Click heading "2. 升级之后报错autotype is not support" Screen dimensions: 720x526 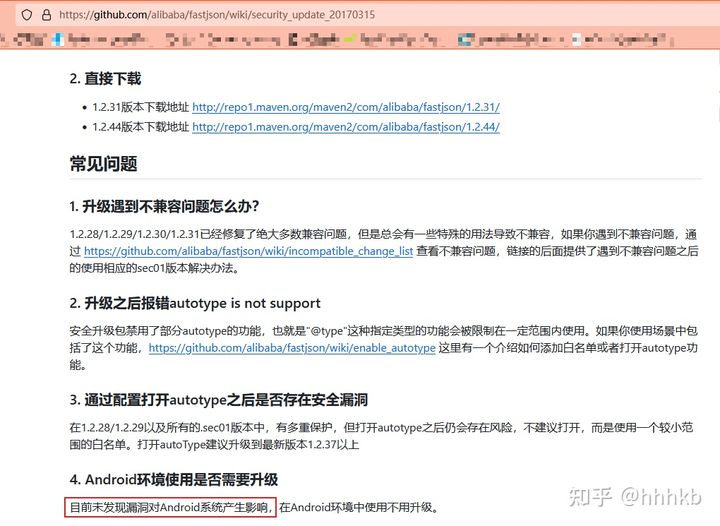tap(195, 303)
